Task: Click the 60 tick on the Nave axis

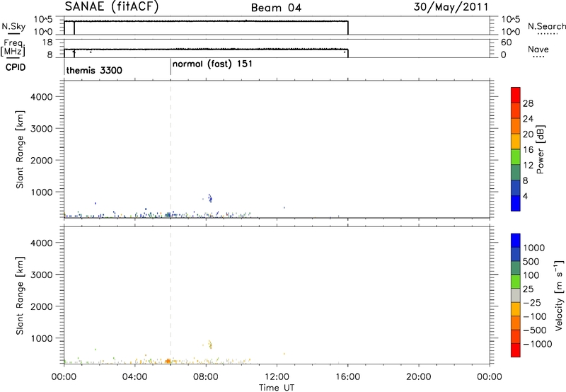Action: point(507,42)
